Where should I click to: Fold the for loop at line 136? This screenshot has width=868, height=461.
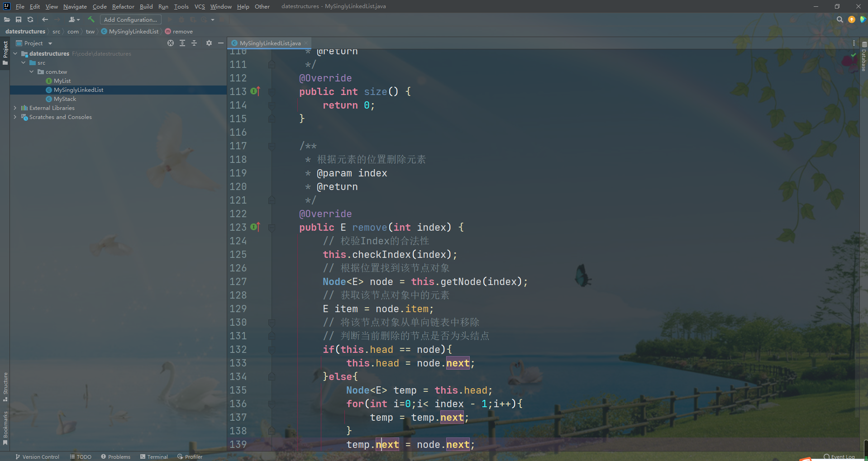(x=272, y=404)
